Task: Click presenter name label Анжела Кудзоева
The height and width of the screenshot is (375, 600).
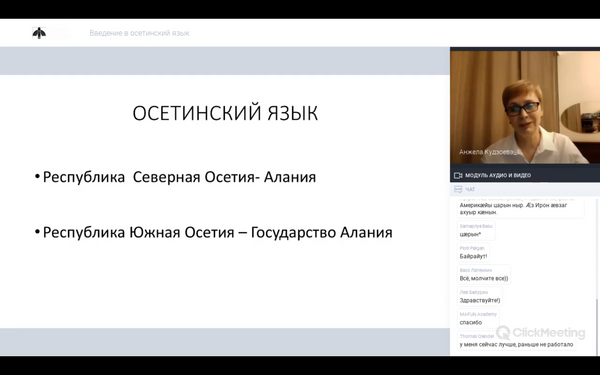Action: pyautogui.click(x=489, y=152)
